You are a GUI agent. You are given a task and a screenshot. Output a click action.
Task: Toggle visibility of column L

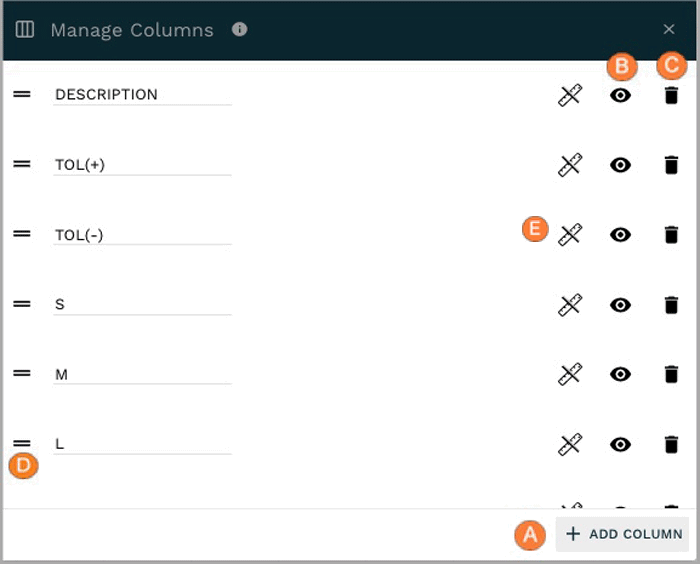[620, 444]
